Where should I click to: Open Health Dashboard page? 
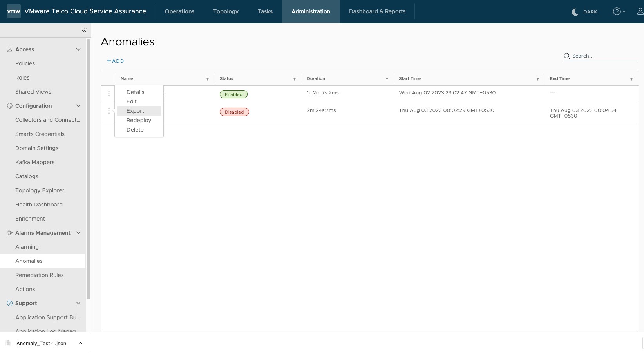click(x=39, y=205)
